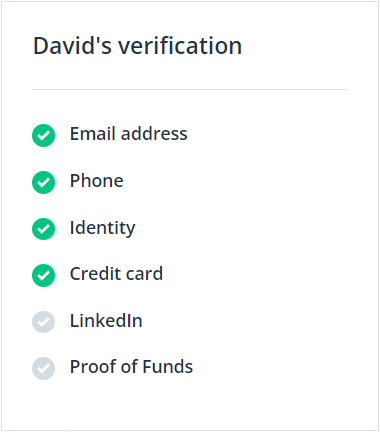Click blank card area below Proof of Funds
Image resolution: width=380 pixels, height=432 pixels.
tap(189, 405)
